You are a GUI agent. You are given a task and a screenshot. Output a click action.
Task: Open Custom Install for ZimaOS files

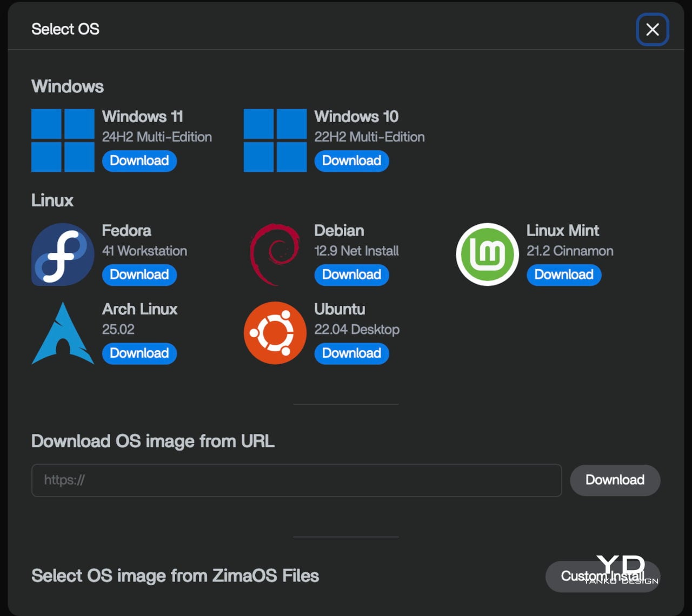tap(602, 577)
